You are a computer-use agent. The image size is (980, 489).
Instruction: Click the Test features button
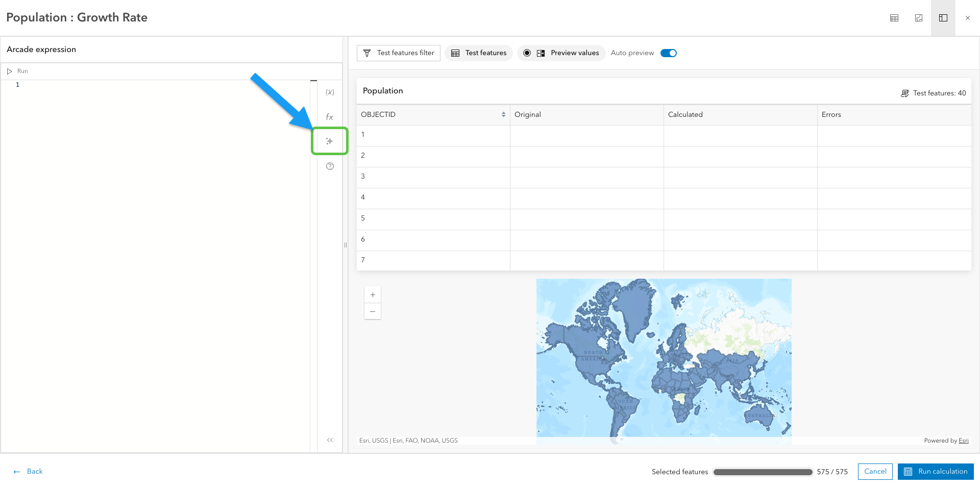click(x=479, y=53)
